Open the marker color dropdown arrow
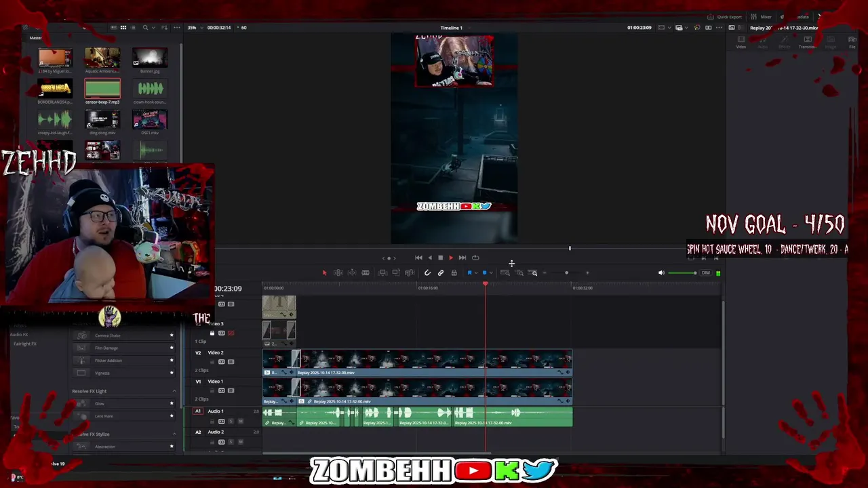 [490, 272]
